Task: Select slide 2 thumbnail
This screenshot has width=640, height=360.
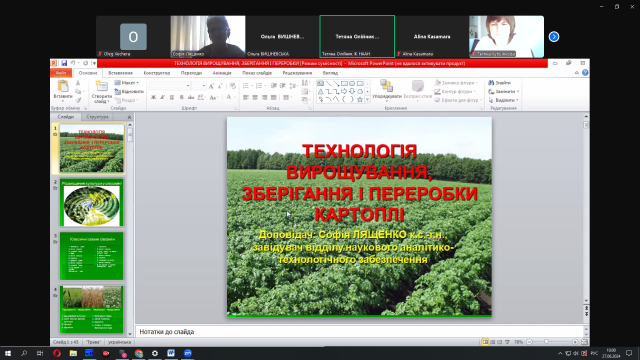Action: pyautogui.click(x=91, y=202)
